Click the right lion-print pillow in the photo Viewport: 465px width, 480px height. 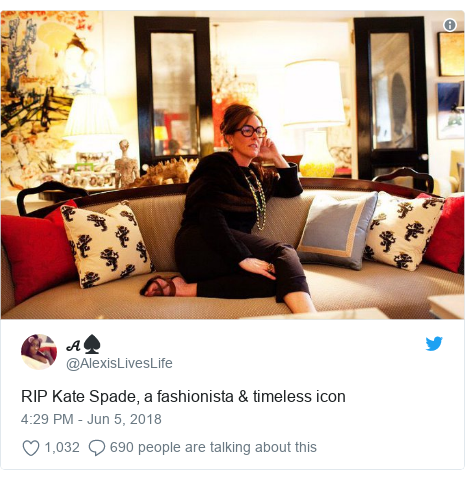click(402, 231)
